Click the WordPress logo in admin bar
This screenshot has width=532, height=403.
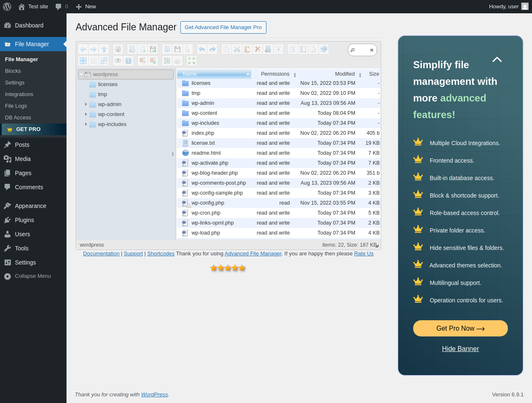[7, 7]
